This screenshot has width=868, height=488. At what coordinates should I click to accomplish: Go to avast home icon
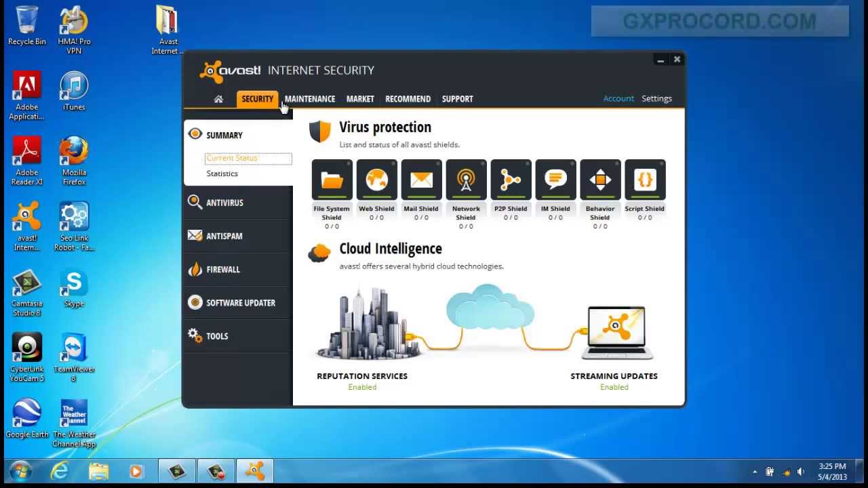tap(218, 99)
